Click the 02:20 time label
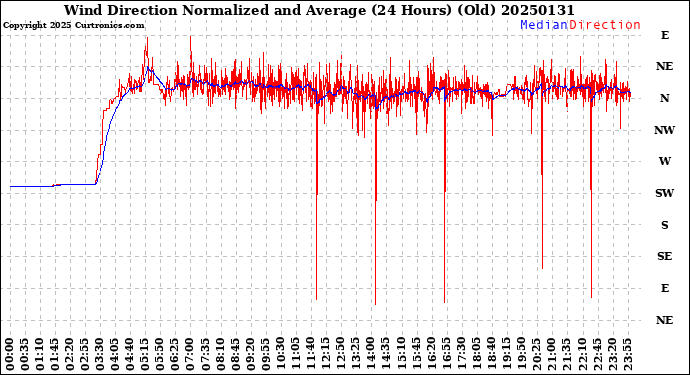Image resolution: width=690 pixels, height=375 pixels. 70,355
